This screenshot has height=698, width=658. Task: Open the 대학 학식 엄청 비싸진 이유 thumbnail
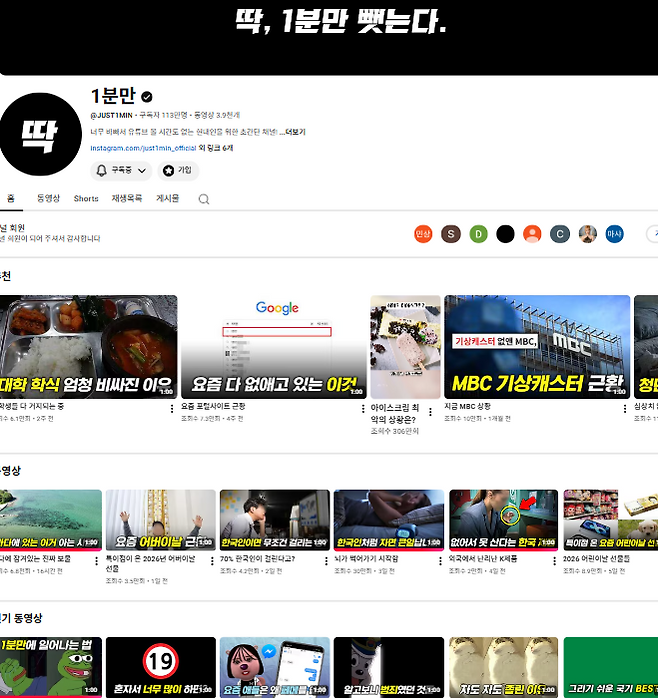coord(89,347)
